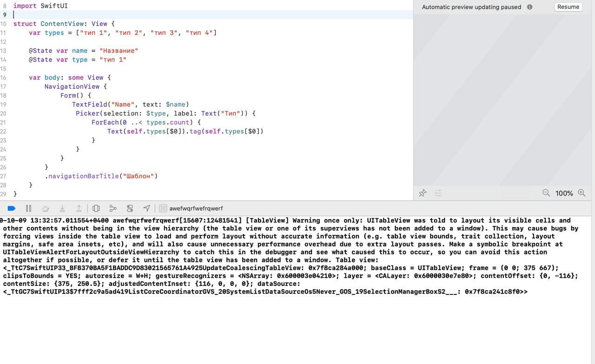Viewport: 595px width, 364px height.
Task: Open preview settings sliders icon
Action: point(438,193)
